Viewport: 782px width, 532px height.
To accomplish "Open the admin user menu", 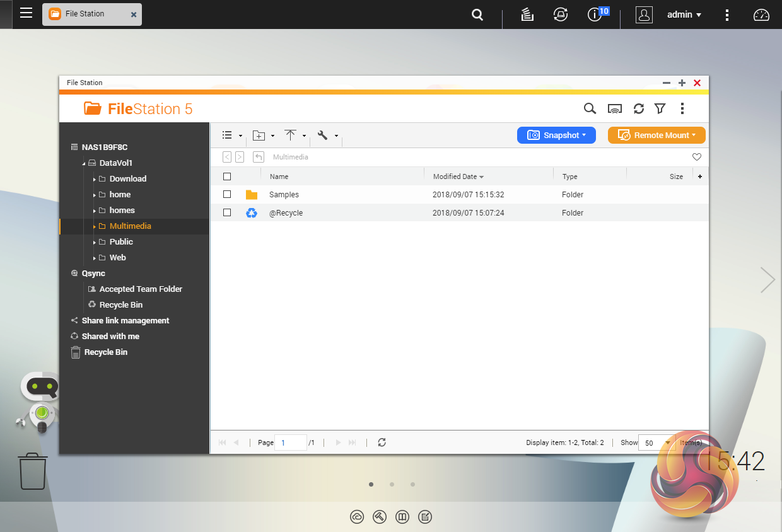I will 684,14.
